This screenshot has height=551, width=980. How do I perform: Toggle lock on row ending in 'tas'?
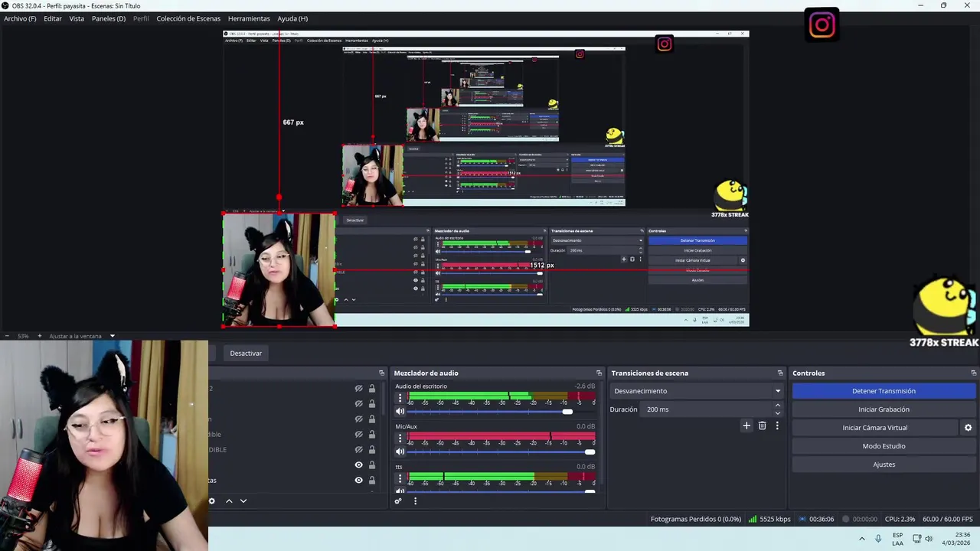[x=372, y=480]
